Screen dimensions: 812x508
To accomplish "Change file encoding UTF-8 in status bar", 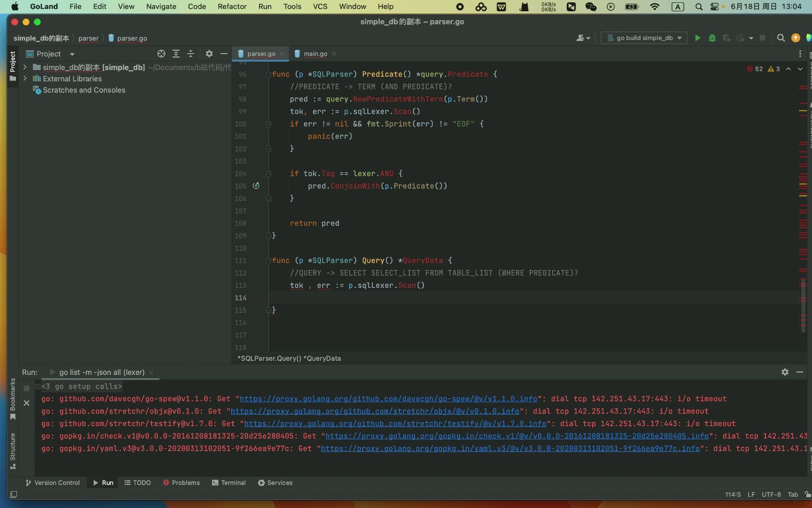I will pos(771,494).
